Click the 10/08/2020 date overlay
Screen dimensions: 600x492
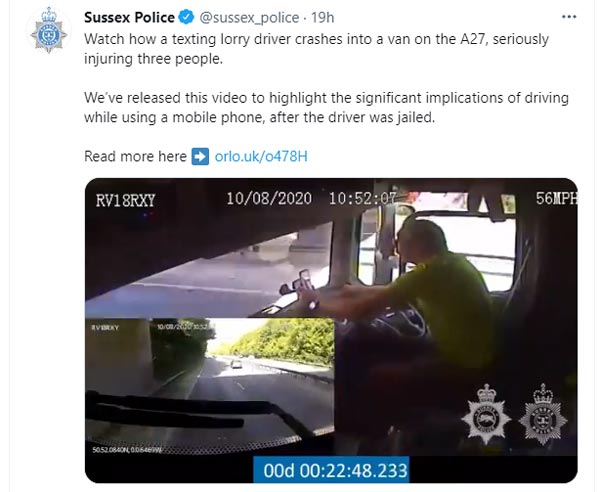[x=269, y=199]
